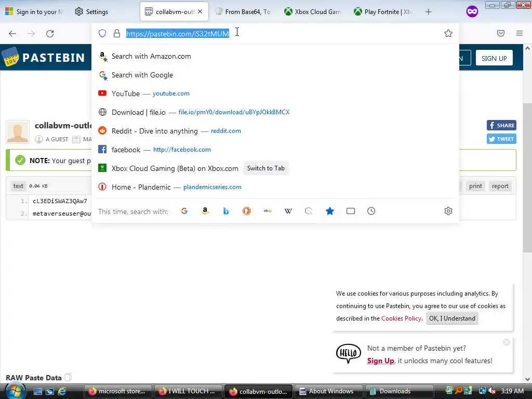Image resolution: width=532 pixels, height=399 pixels.
Task: Search open tabs using the tab icon
Action: [x=351, y=211]
